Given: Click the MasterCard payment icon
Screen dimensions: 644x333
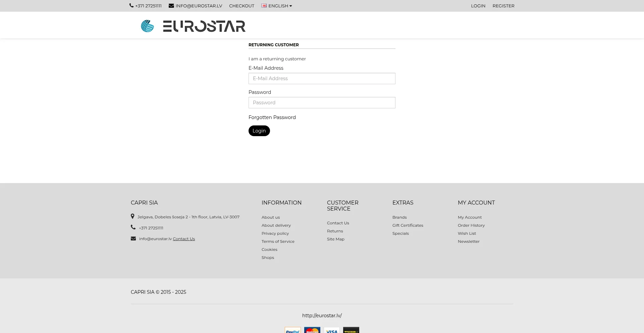Looking at the screenshot, I should pos(312,331).
